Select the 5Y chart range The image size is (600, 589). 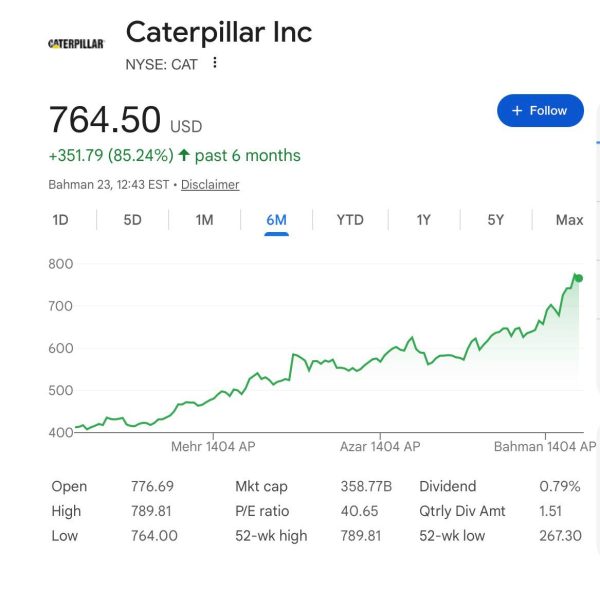click(x=495, y=220)
